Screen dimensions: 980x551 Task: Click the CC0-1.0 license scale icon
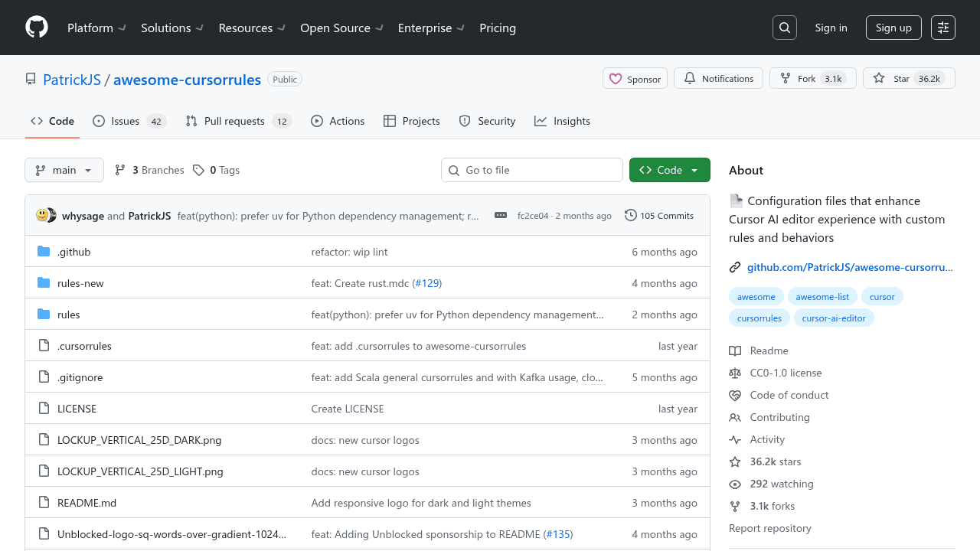coord(735,373)
